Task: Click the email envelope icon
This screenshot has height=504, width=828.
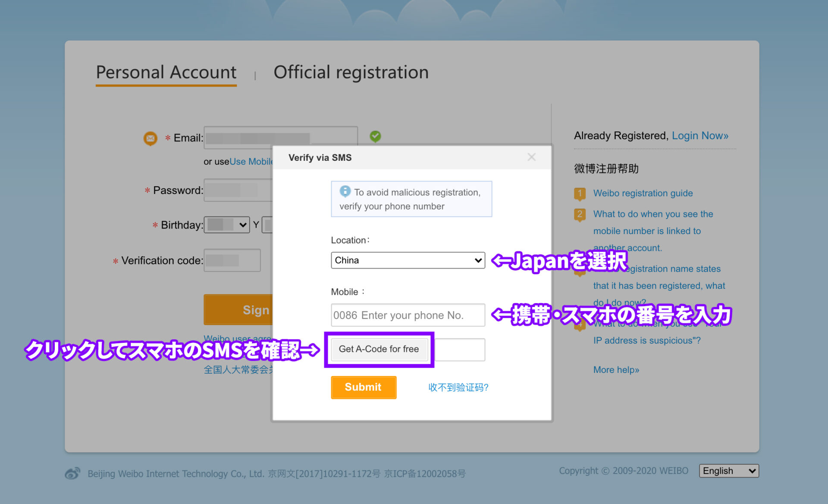Action: [150, 138]
